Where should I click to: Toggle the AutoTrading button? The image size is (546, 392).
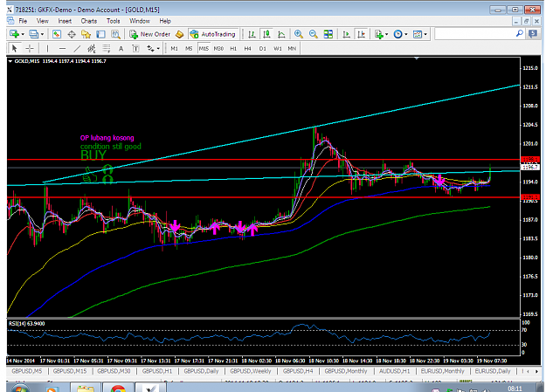click(x=213, y=34)
